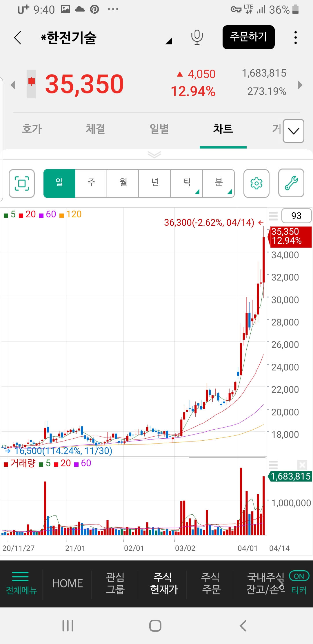Edit the candle count field showing 93
The image size is (313, 644).
[x=296, y=216]
